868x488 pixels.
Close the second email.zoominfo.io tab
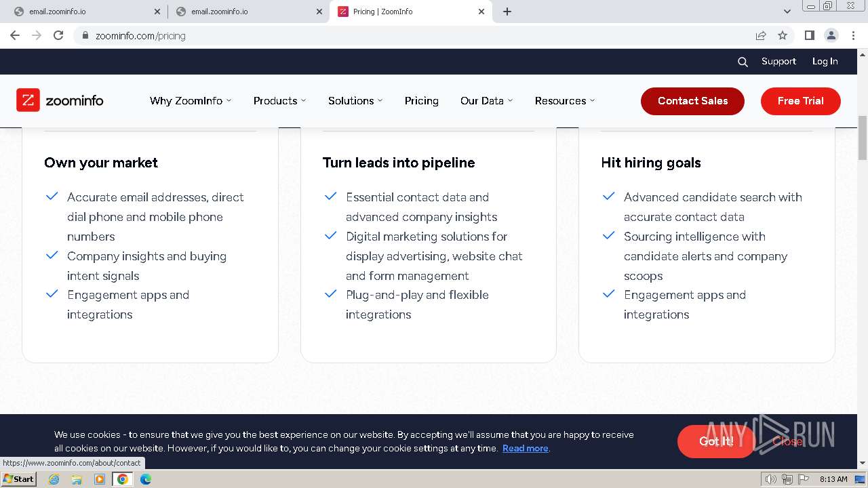[319, 12]
